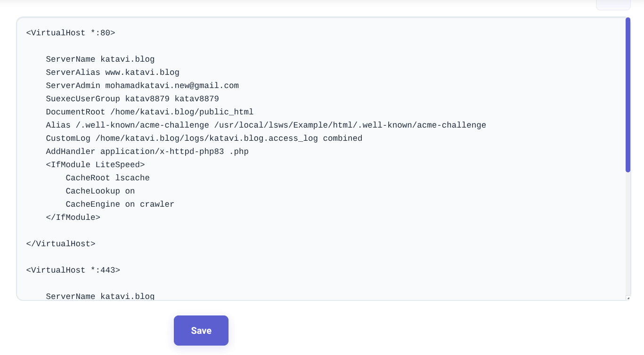Click the closing IfModule tag

click(73, 218)
